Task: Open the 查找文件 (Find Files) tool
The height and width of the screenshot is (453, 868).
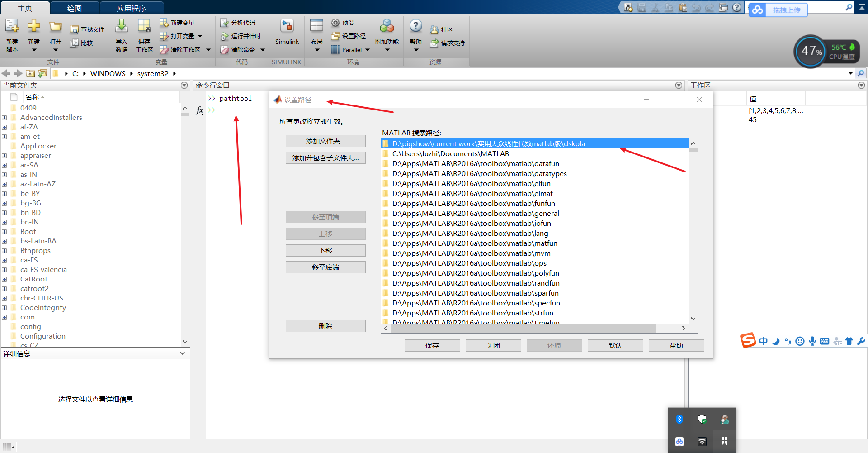Action: click(87, 29)
